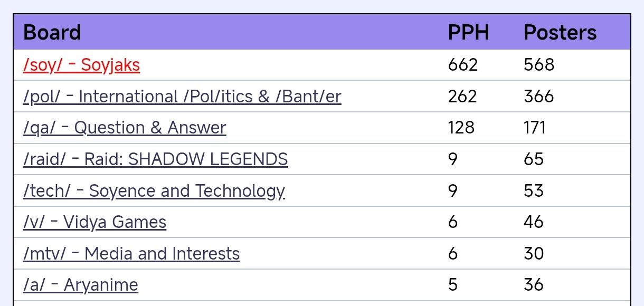Go to /raid/ Raid: SHADOW LEGENDS board

pos(155,159)
